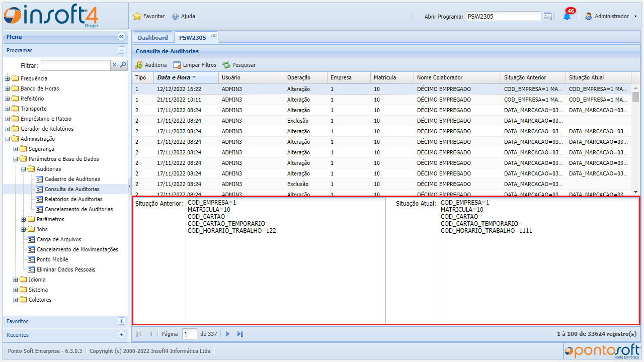Expand the Frequência folder
This screenshot has width=644, height=362.
[x=8, y=78]
